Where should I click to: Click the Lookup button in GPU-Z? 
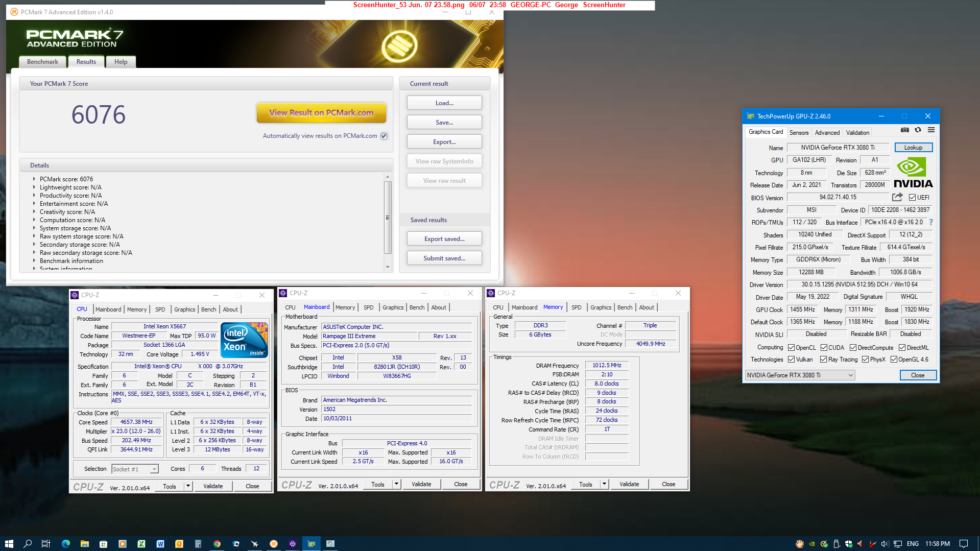913,148
